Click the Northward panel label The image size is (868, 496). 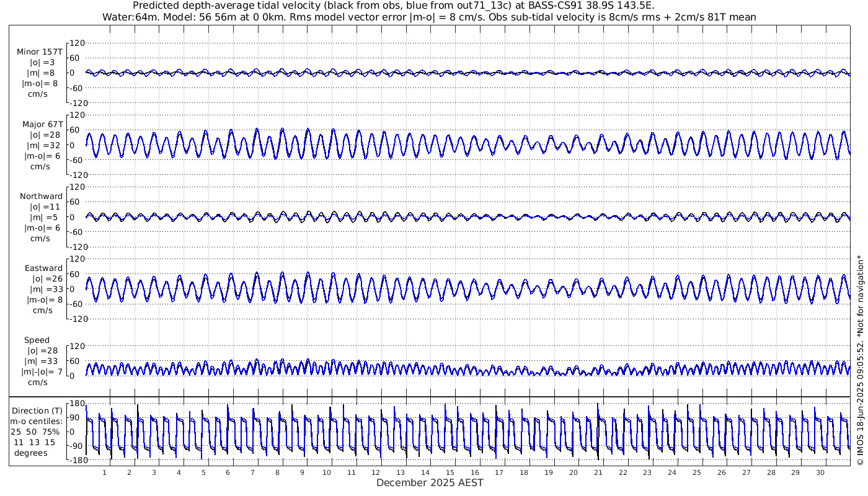41,197
